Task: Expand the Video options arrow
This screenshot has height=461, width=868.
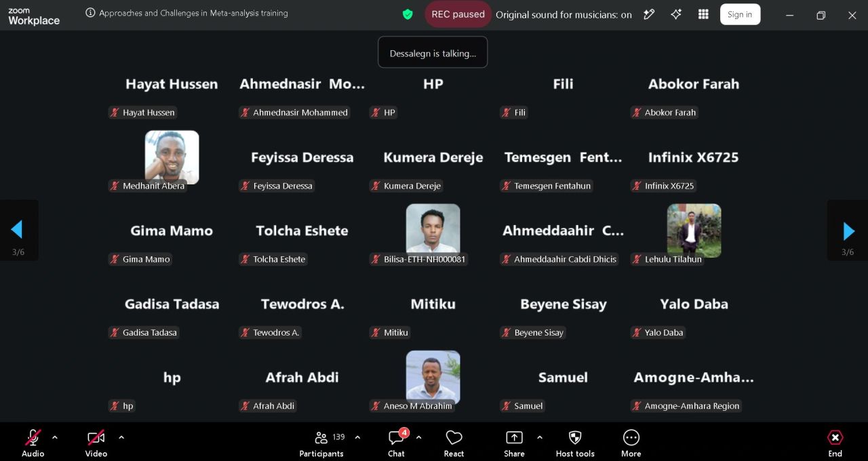Action: (121, 437)
